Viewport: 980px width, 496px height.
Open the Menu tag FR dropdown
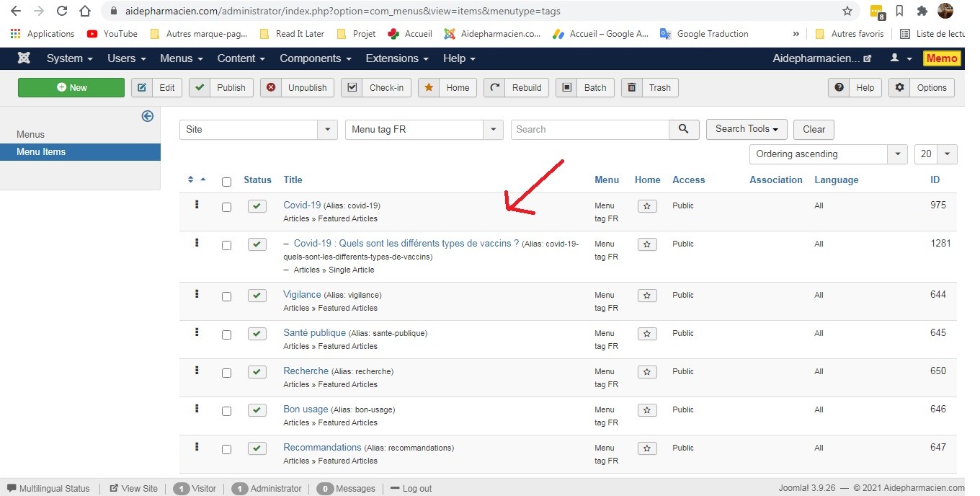pos(424,130)
